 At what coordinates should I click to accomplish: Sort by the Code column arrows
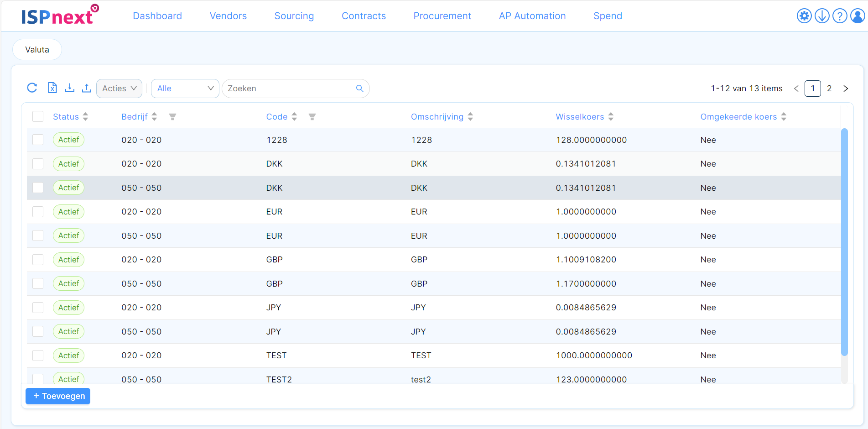point(294,117)
